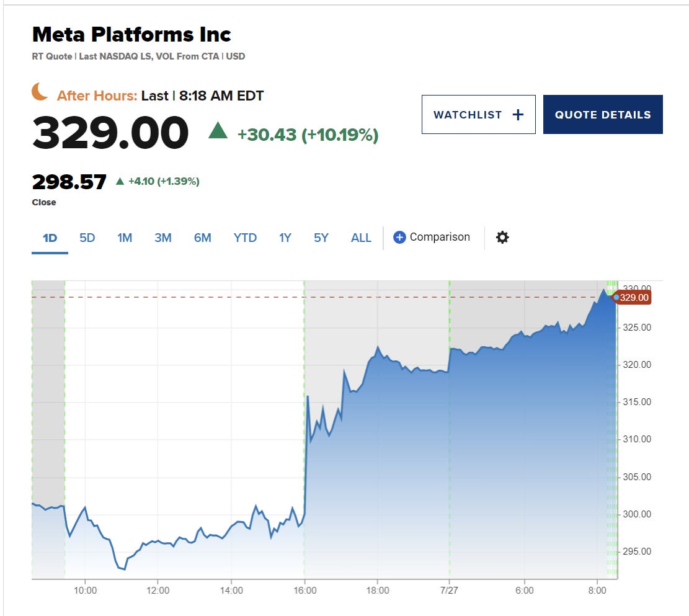Click the plus icon on Watchlist
Image resolution: width=689 pixels, height=616 pixels.
[x=518, y=115]
